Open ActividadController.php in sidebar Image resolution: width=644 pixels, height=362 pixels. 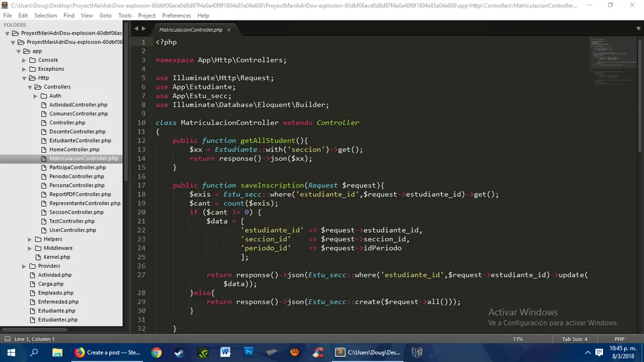click(78, 105)
